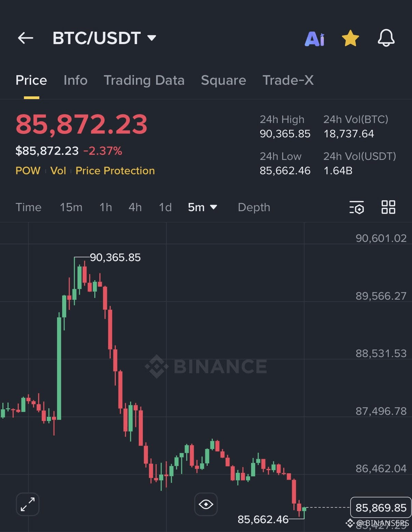This screenshot has width=412, height=532.
Task: Open the Square tab
Action: 223,80
